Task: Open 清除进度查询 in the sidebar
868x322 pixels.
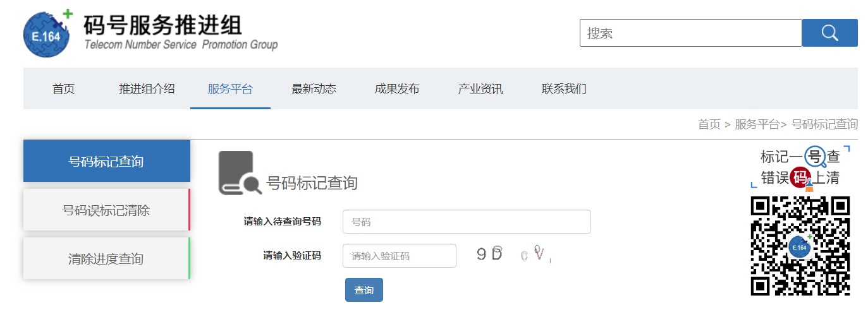Action: 107,258
